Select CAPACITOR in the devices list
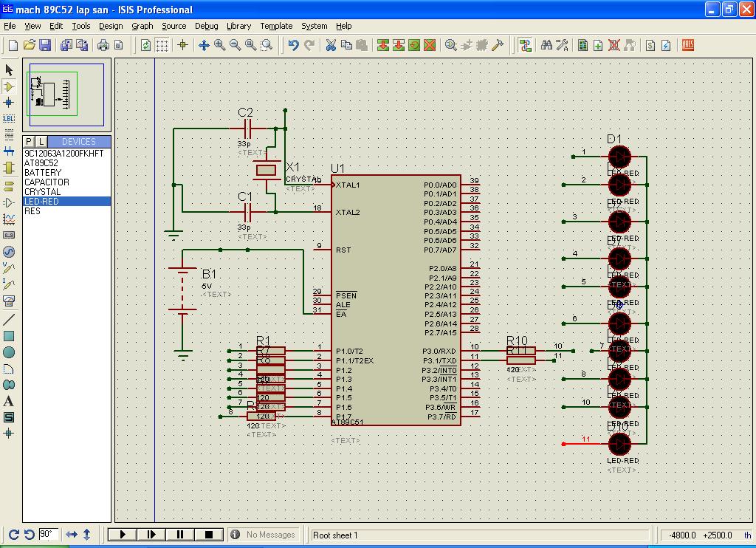The width and height of the screenshot is (756, 548). 47,182
